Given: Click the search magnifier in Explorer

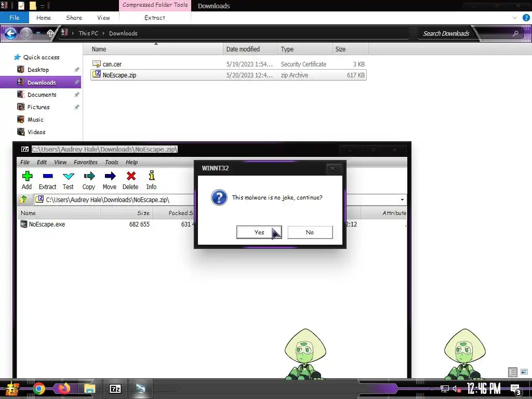Looking at the screenshot, I should coord(516,33).
